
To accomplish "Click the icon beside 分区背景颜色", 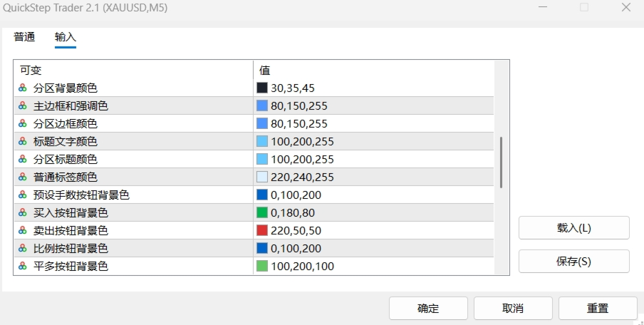I will tap(23, 88).
